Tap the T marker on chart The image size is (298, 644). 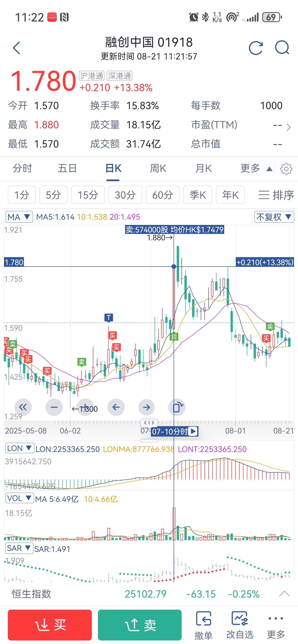coord(109,318)
